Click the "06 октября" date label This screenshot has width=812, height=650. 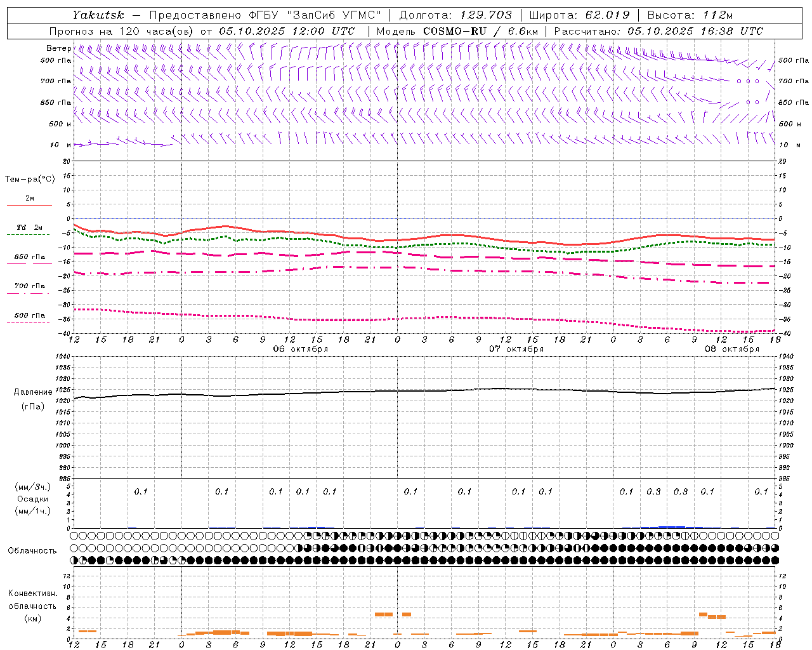point(301,349)
